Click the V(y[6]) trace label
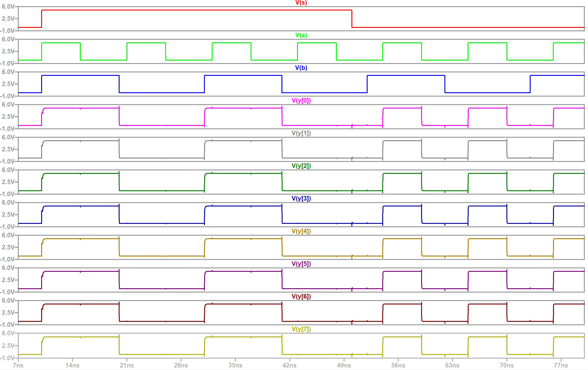The height and width of the screenshot is (370, 588). (x=301, y=297)
